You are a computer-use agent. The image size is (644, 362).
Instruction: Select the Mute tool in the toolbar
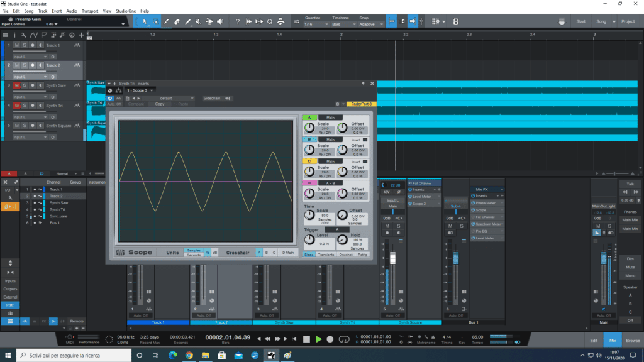(x=198, y=21)
